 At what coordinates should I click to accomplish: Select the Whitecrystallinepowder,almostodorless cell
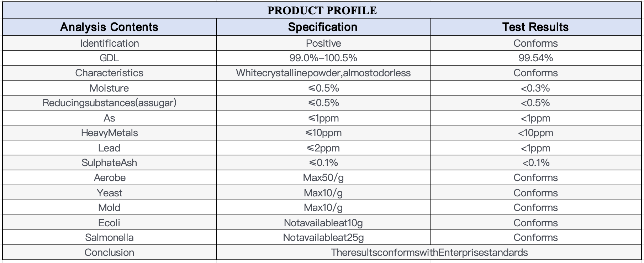click(x=323, y=73)
